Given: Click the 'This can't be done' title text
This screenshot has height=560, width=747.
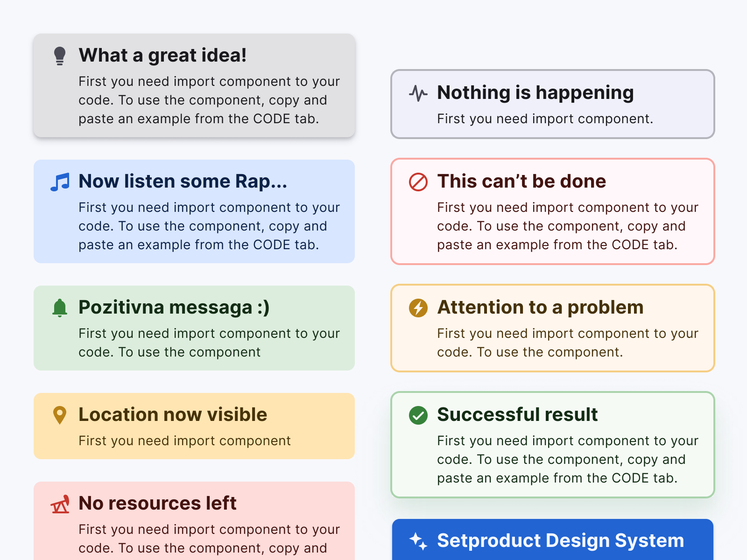Looking at the screenshot, I should point(521,182).
